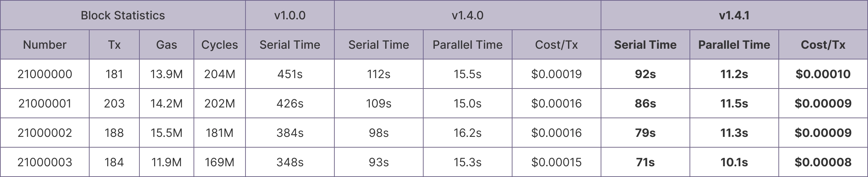Image resolution: width=868 pixels, height=177 pixels.
Task: Select the bold v1.4.1 group header
Action: click(x=734, y=15)
